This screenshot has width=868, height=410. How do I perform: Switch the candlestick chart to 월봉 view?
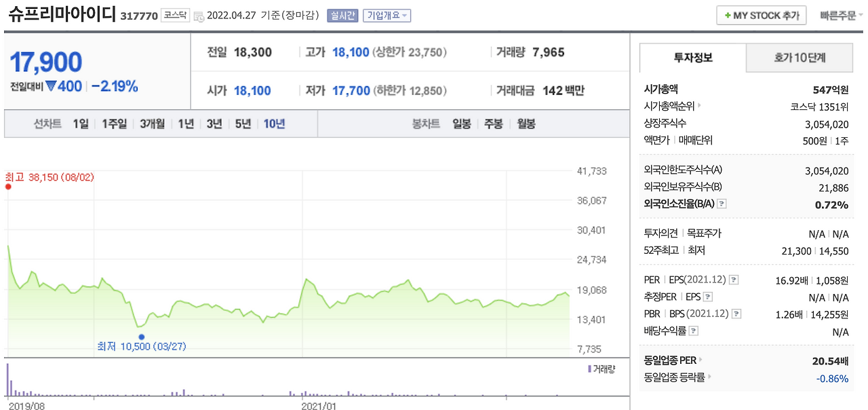tap(524, 124)
